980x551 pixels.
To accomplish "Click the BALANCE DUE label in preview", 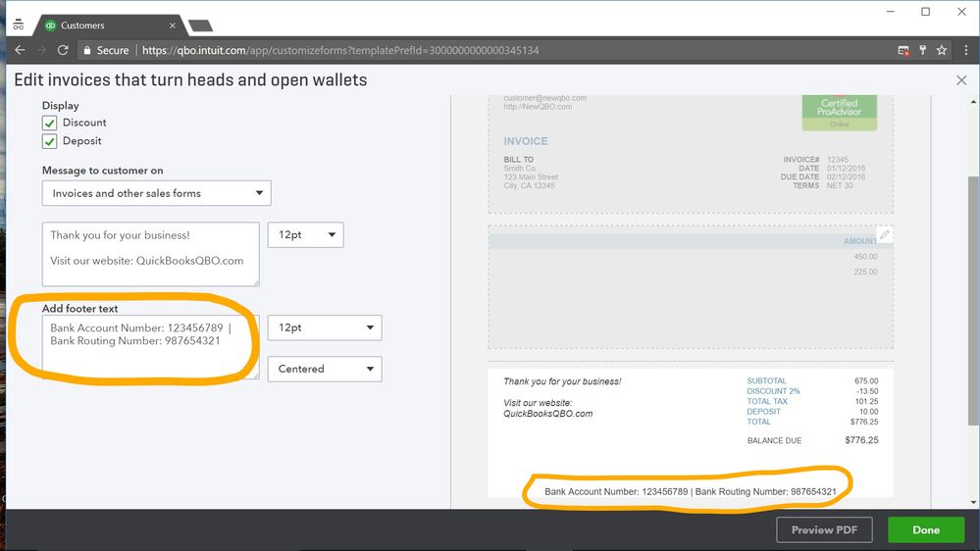I will tap(774, 440).
